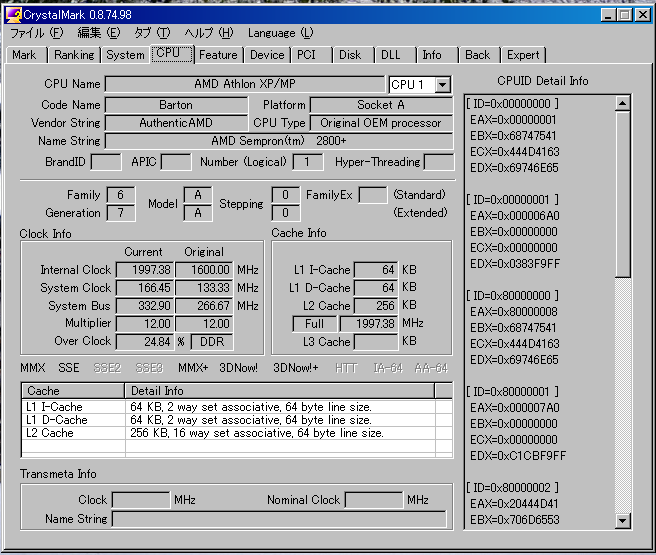Click the CPUID Detail Info scrollbar thumb
The width and height of the screenshot is (656, 555).
coord(623,194)
